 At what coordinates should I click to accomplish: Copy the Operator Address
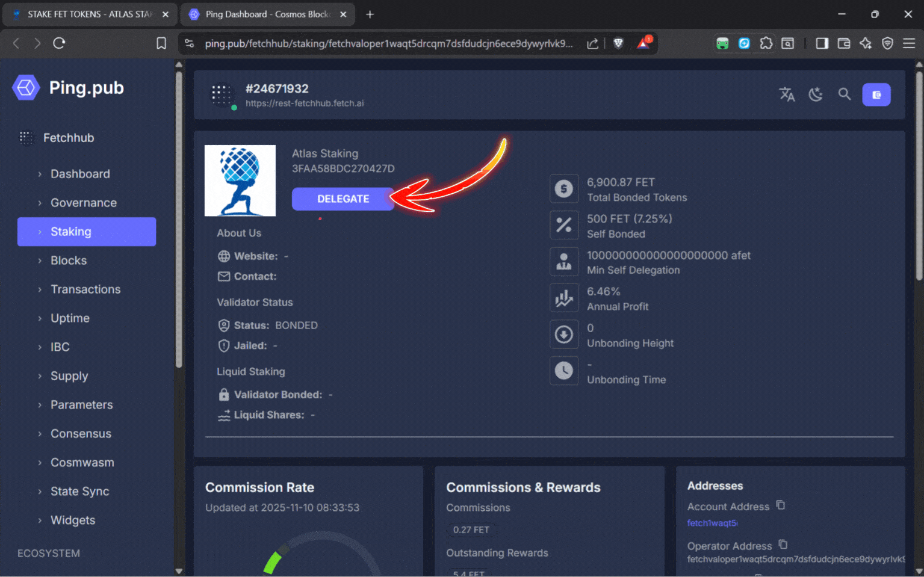783,545
